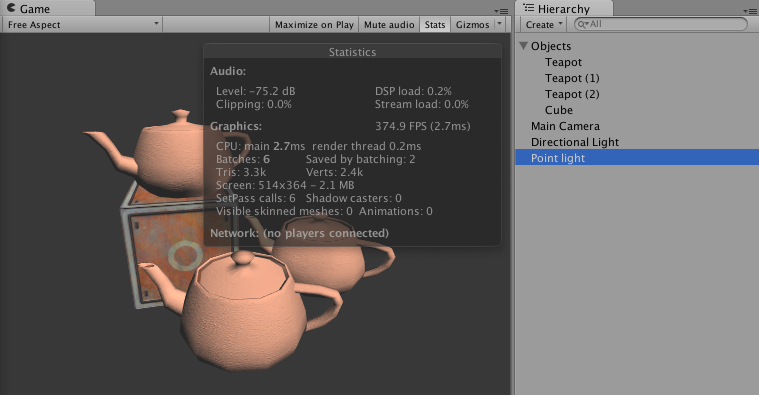Collapse the Objects group triangle
Viewport: 759px width, 395px height.
pos(523,46)
